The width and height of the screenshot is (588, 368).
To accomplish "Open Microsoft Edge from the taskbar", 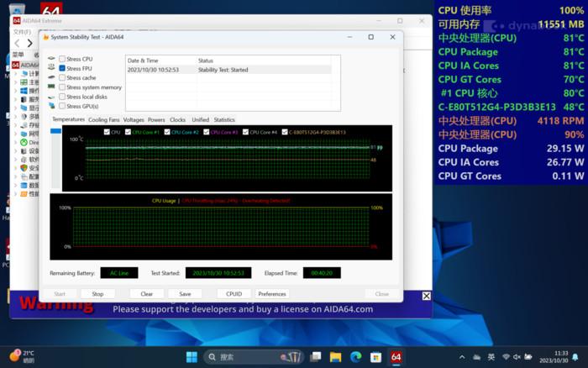I will (x=355, y=357).
